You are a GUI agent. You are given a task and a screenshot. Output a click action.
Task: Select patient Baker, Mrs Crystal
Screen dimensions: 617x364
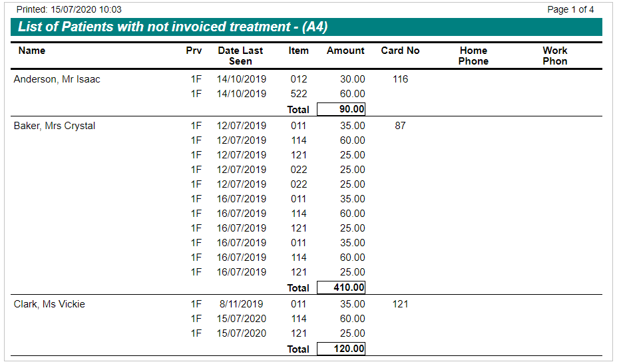point(55,126)
